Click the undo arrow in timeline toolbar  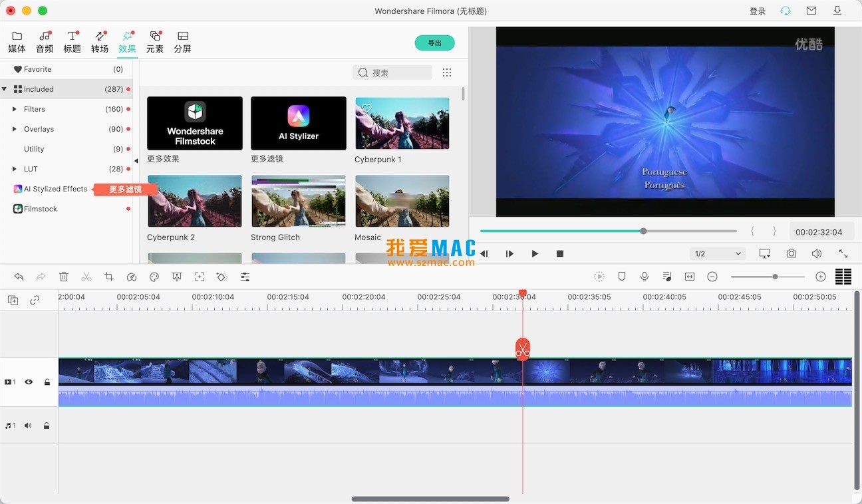[x=19, y=277]
